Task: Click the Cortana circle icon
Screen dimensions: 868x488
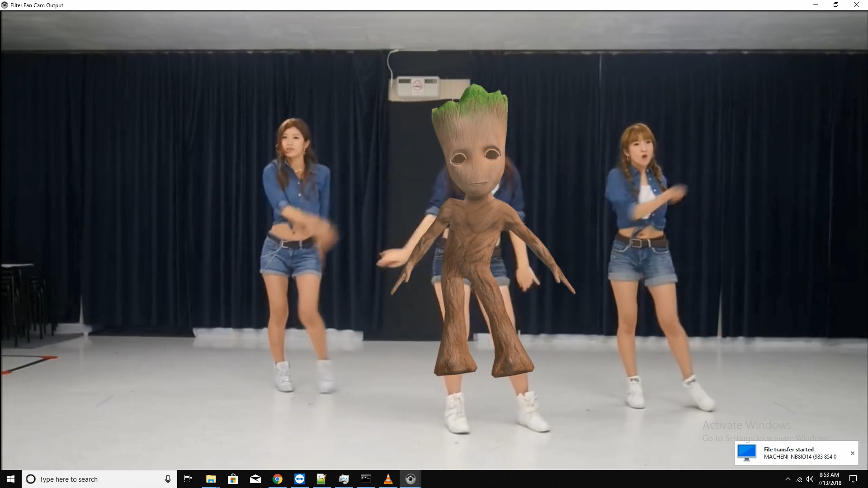Action: pyautogui.click(x=31, y=479)
